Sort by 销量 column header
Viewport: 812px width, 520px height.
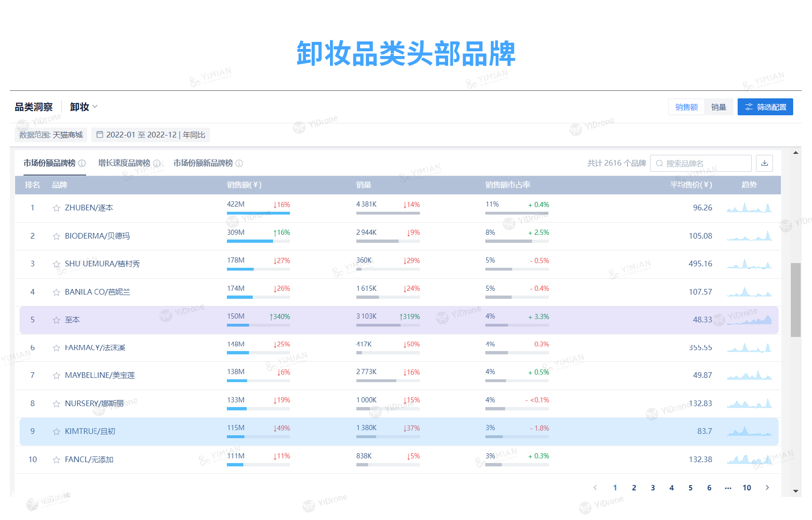pos(364,185)
